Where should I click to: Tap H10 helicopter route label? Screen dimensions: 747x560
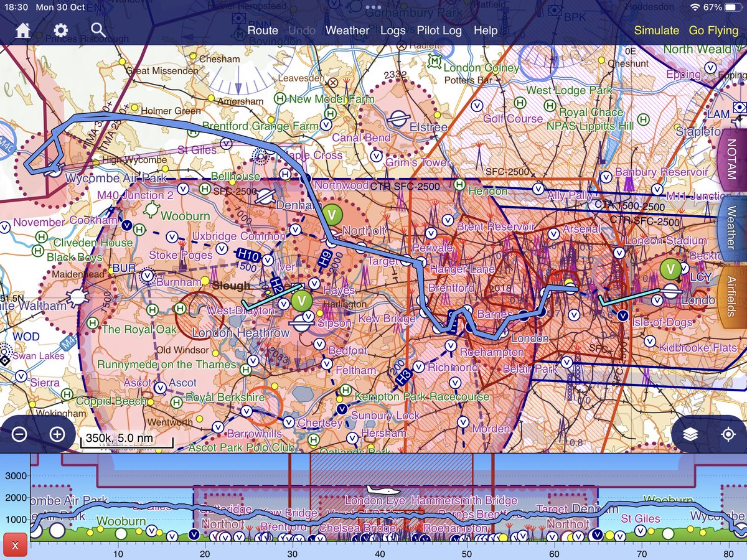point(248,255)
